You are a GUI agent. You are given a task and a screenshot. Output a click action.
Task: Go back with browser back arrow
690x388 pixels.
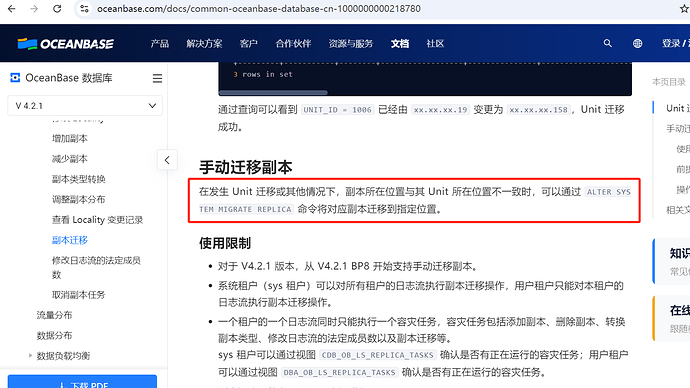pyautogui.click(x=12, y=9)
